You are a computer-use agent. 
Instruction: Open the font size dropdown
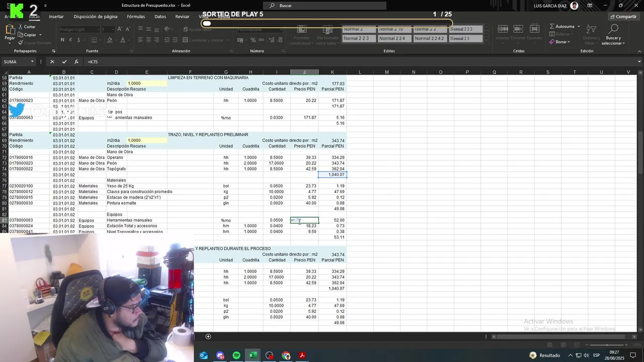tap(112, 29)
